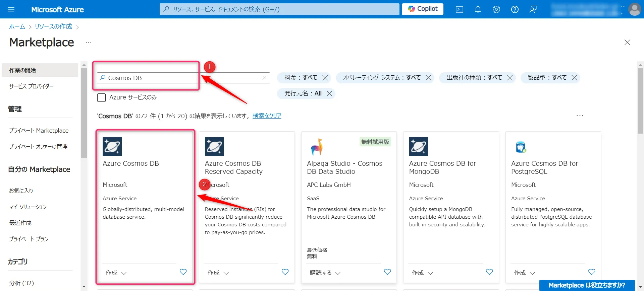Open Azure Cosmos DB title
The height and width of the screenshot is (291, 644).
point(131,163)
